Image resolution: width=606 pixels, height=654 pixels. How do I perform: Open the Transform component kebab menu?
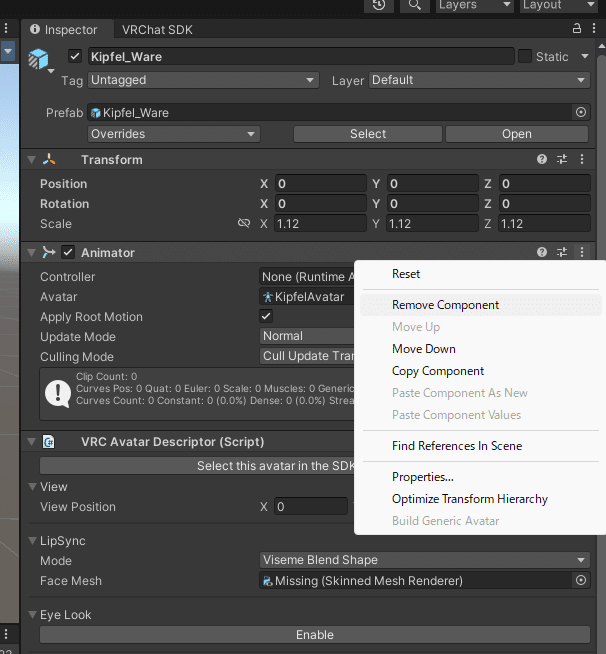point(582,160)
